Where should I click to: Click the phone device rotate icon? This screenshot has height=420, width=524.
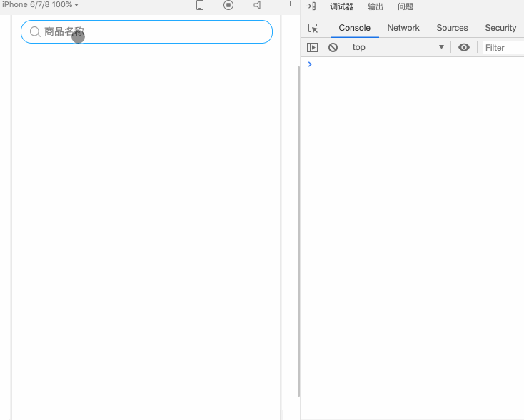point(200,5)
